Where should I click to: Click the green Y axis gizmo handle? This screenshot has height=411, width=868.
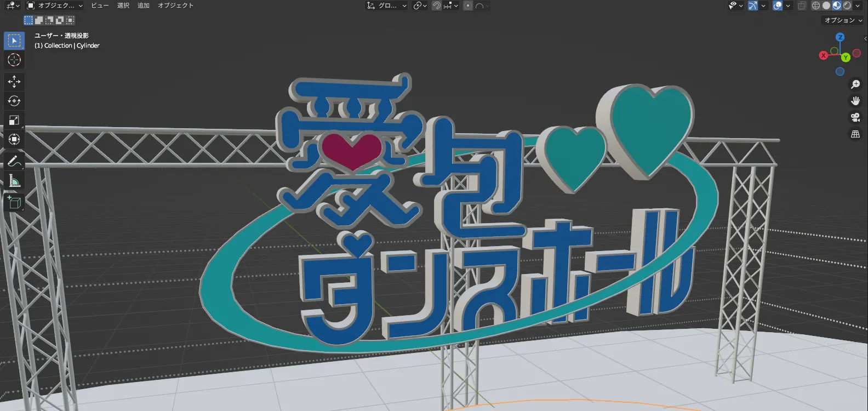pos(846,57)
